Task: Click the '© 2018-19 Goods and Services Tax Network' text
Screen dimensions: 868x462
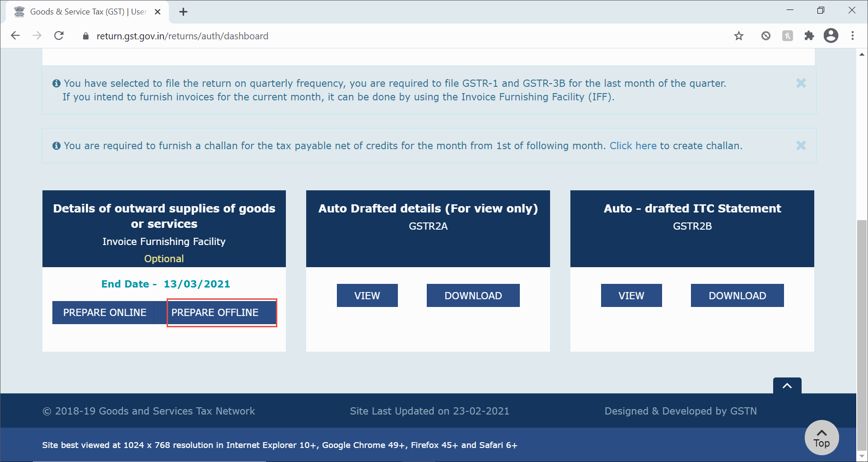Action: coord(149,411)
